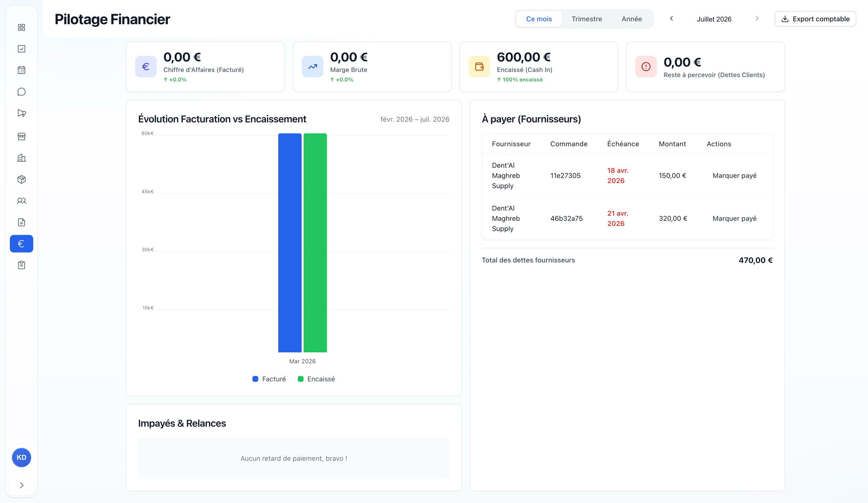Click the Chiffre d'Affaires (Facturé) label

point(204,70)
